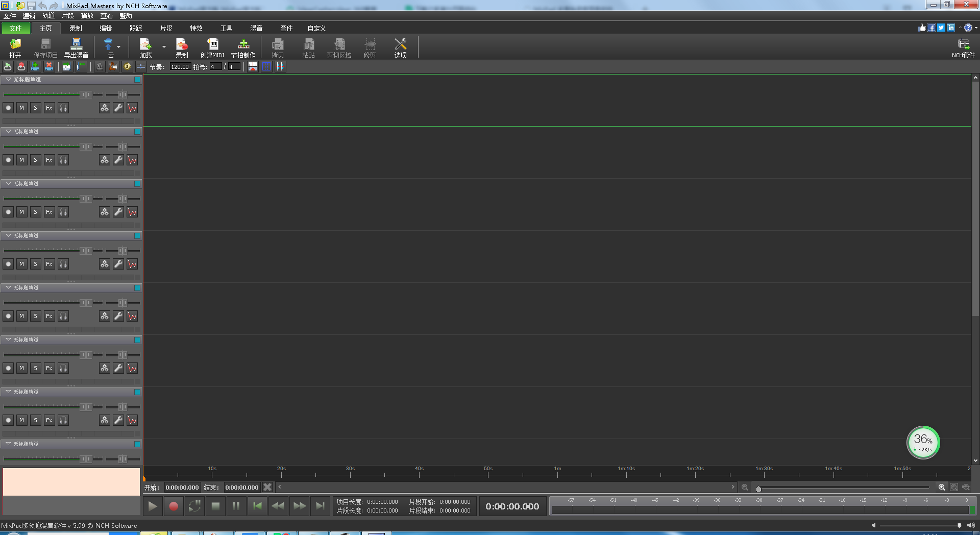Switch to the 特效 ribbon tab
Viewport: 980px width, 535px height.
(196, 28)
